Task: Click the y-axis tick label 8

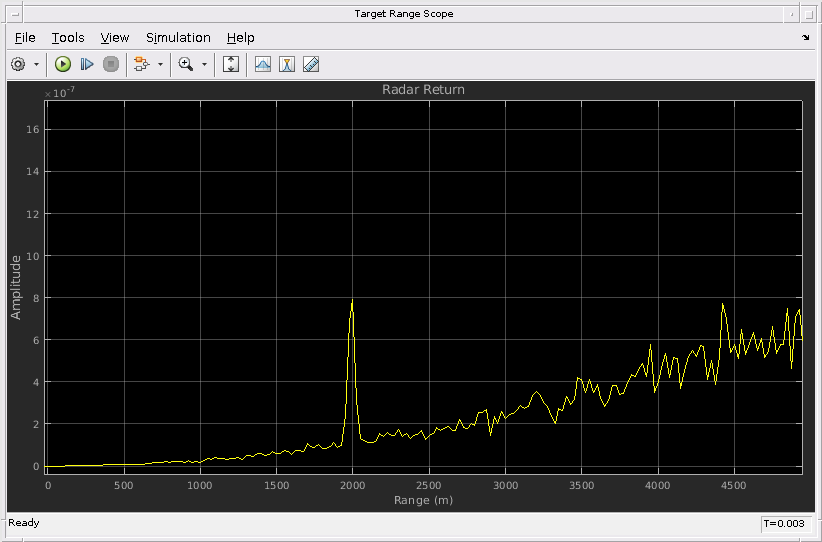Action: (x=36, y=298)
